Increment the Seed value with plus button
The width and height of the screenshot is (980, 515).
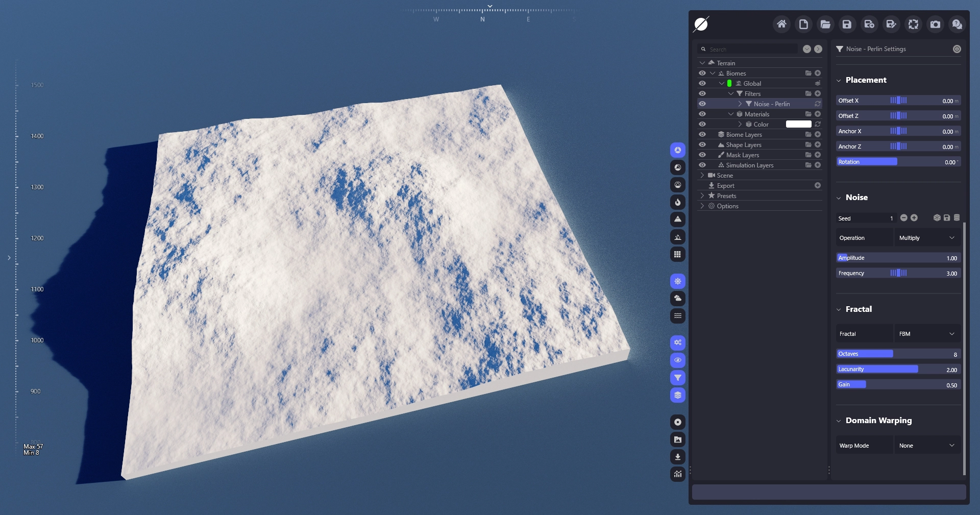click(x=914, y=218)
